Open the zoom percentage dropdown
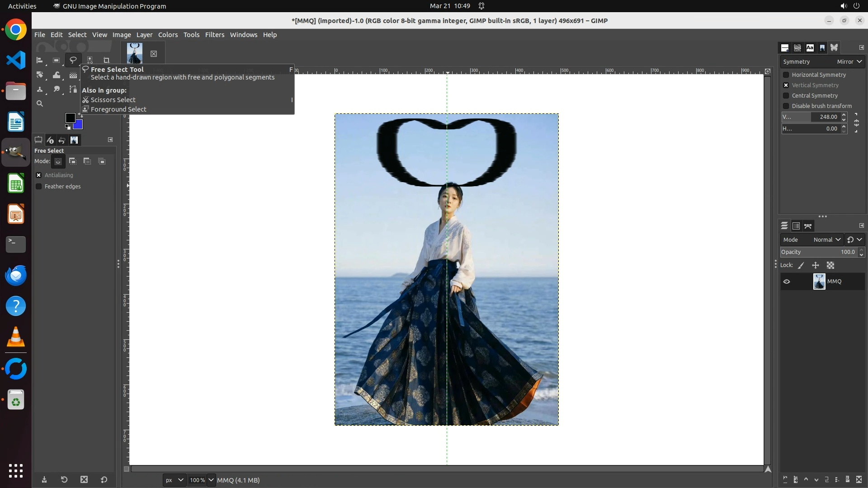The image size is (868, 488). click(x=211, y=480)
